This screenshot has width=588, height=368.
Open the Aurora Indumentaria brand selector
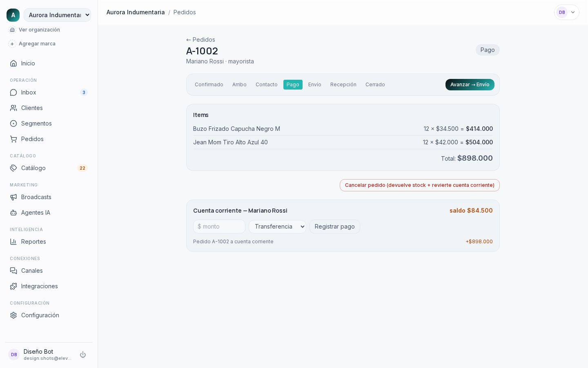click(x=57, y=15)
